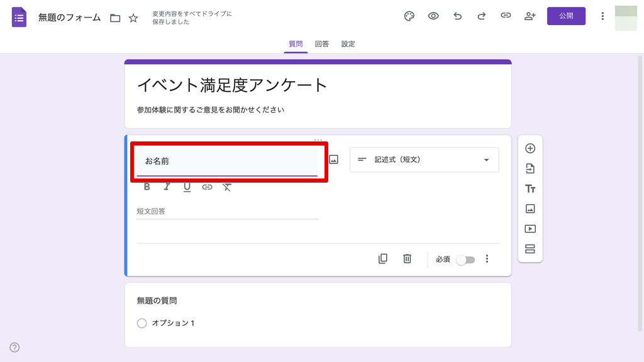Star the form with the star icon

pyautogui.click(x=133, y=18)
